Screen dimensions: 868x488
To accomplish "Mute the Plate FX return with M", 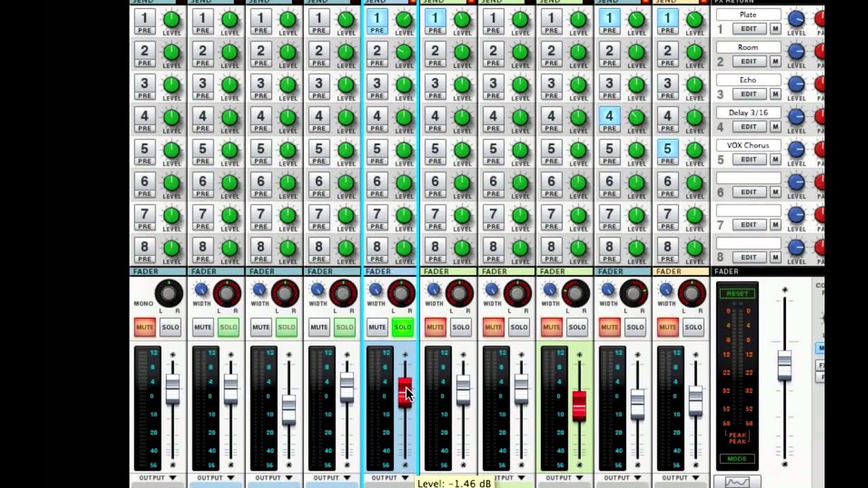I will (774, 28).
